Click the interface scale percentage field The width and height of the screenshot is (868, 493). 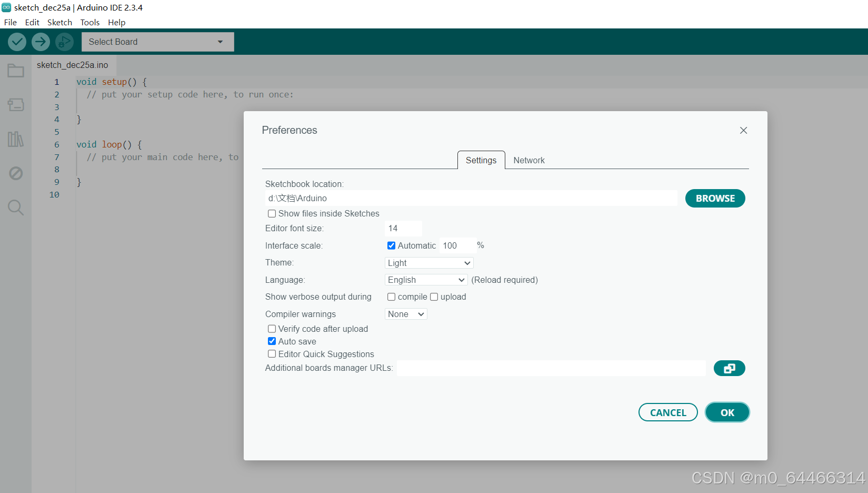click(x=457, y=245)
